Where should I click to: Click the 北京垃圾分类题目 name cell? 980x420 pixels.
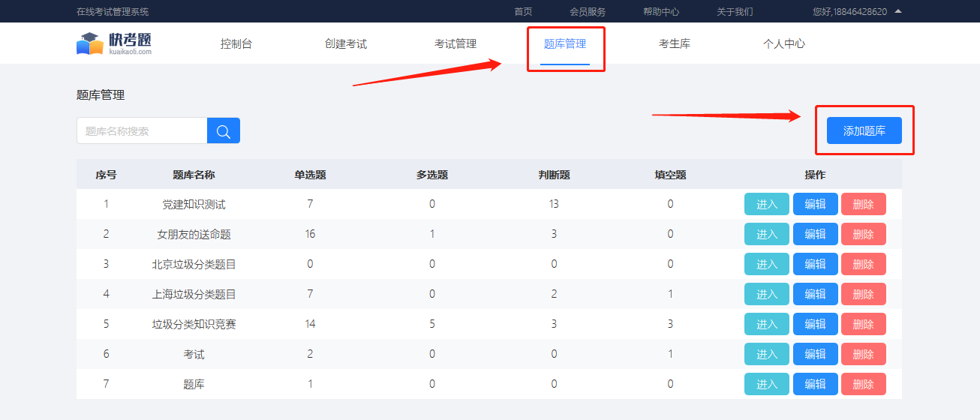194,264
